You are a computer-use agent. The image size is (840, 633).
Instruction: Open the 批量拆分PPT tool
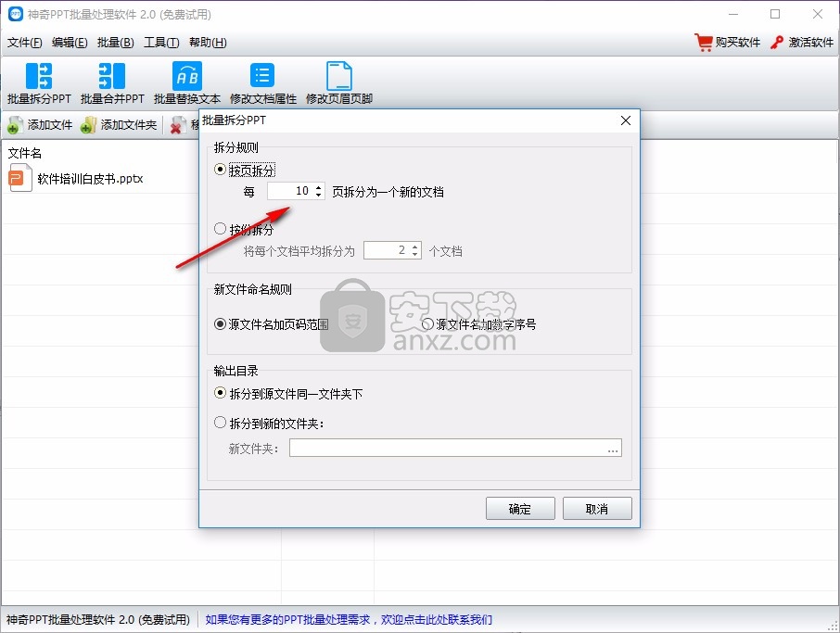click(x=39, y=83)
